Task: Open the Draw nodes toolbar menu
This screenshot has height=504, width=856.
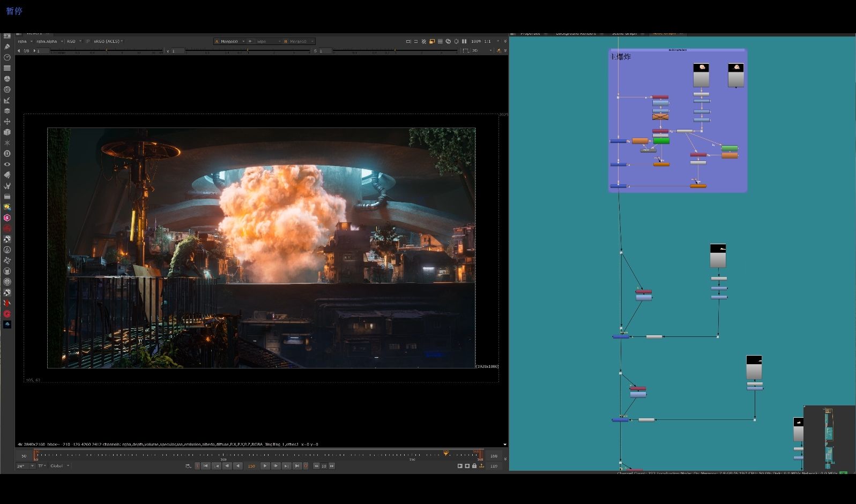Action: point(7,47)
